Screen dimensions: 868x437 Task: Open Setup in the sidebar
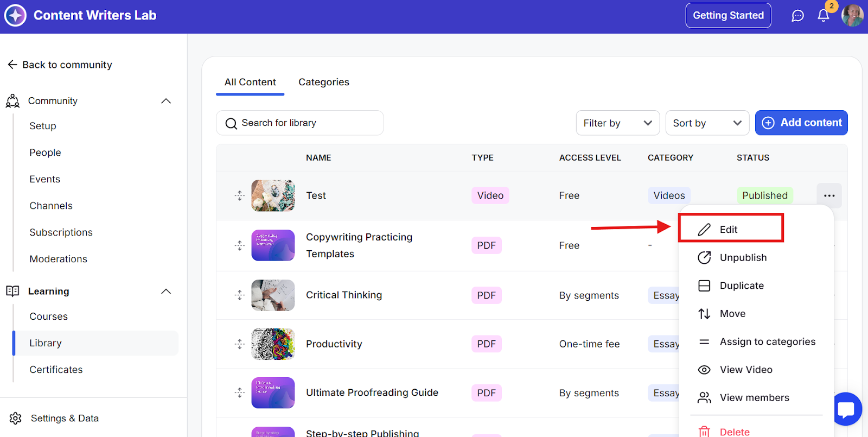pyautogui.click(x=43, y=126)
